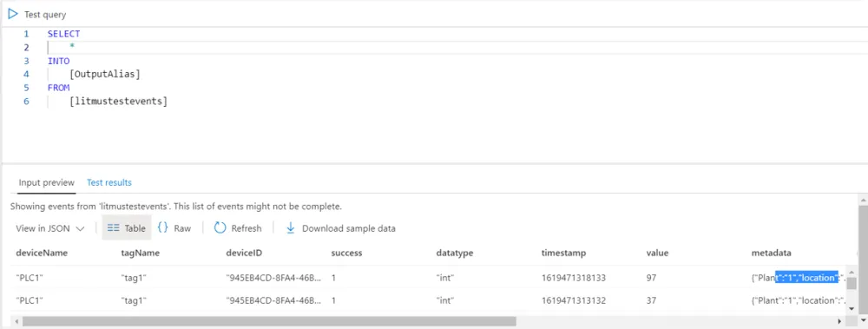Click the circular Refresh icon
This screenshot has height=329, width=868.
(x=220, y=227)
